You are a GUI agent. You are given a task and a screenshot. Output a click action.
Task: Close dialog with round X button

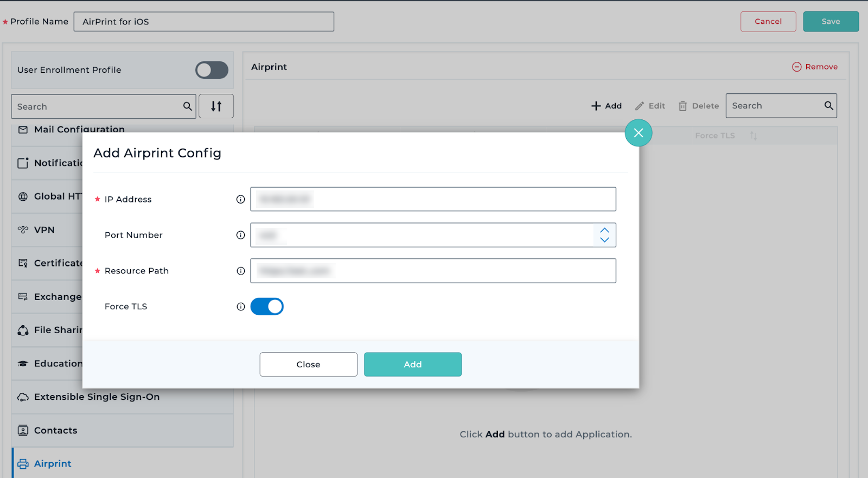(639, 133)
